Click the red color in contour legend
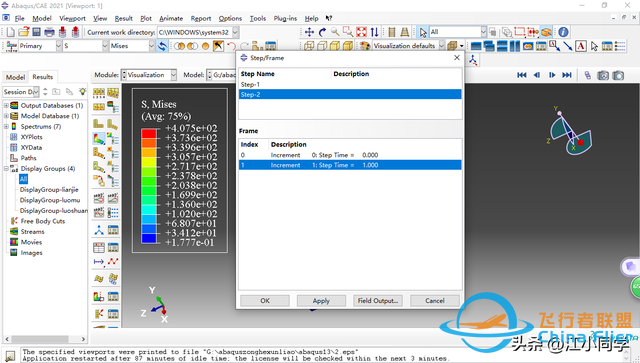640x363 pixels. click(x=149, y=133)
